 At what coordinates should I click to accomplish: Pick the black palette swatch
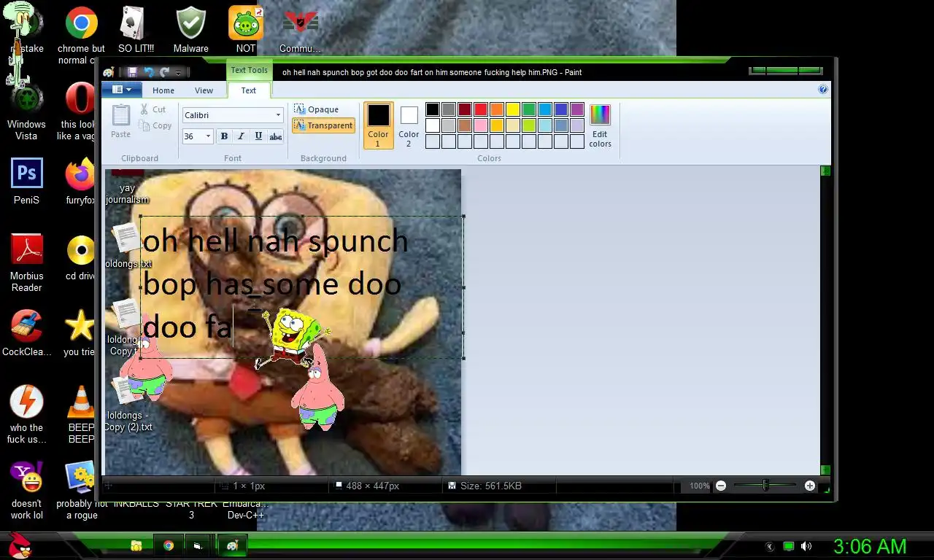coord(433,109)
